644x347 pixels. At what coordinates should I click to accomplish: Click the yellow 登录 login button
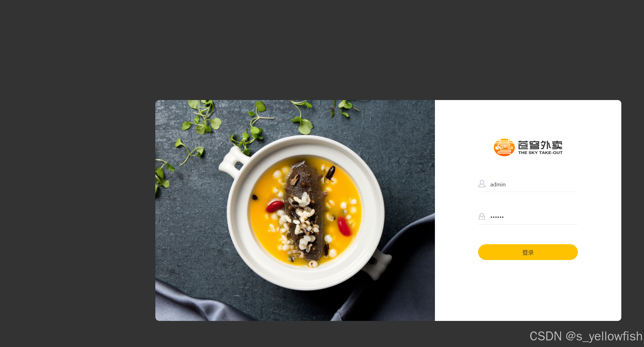click(528, 252)
